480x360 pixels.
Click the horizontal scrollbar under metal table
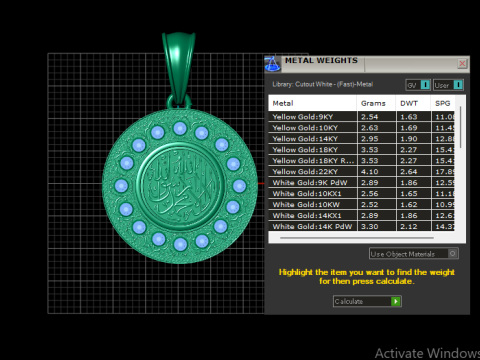click(x=357, y=238)
